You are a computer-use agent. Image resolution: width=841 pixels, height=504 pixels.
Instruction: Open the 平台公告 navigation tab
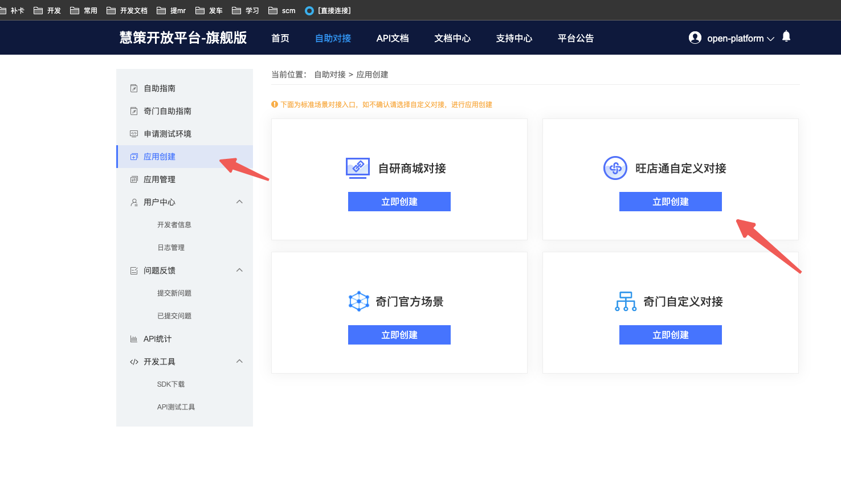(x=575, y=38)
